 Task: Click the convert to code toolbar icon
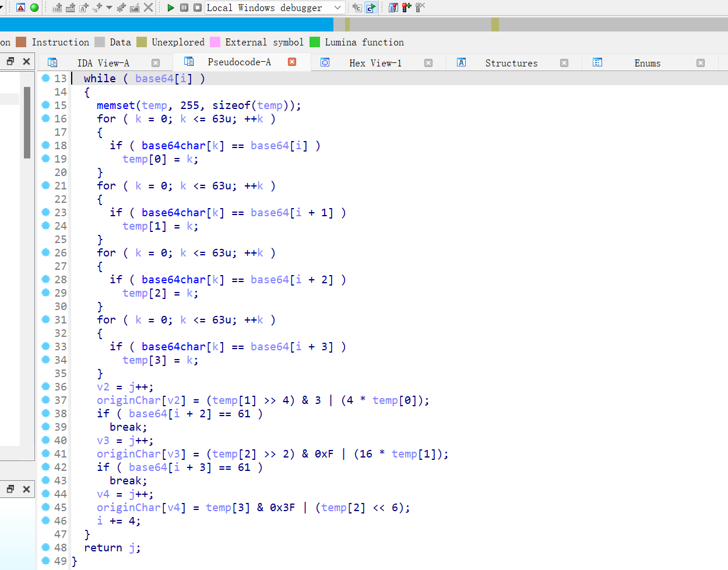57,8
